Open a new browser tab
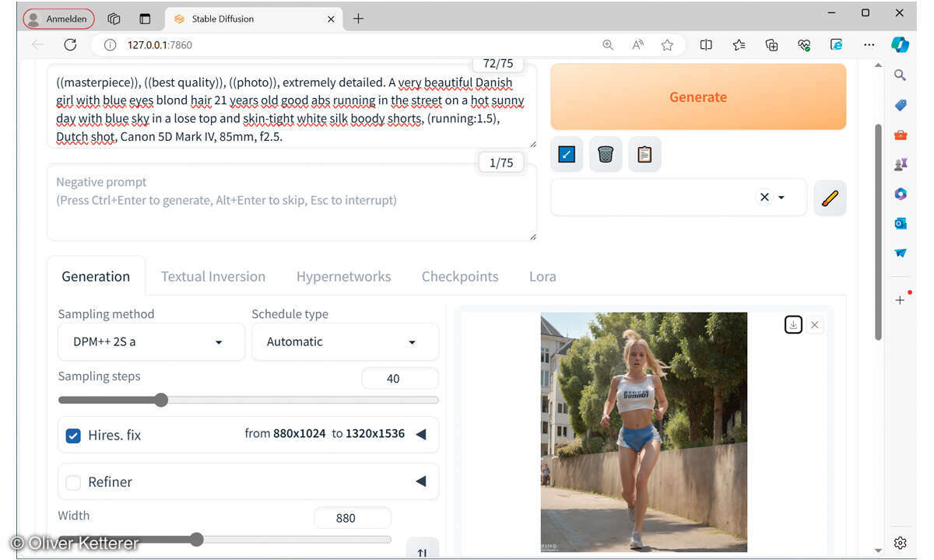This screenshot has width=934, height=560. [358, 19]
